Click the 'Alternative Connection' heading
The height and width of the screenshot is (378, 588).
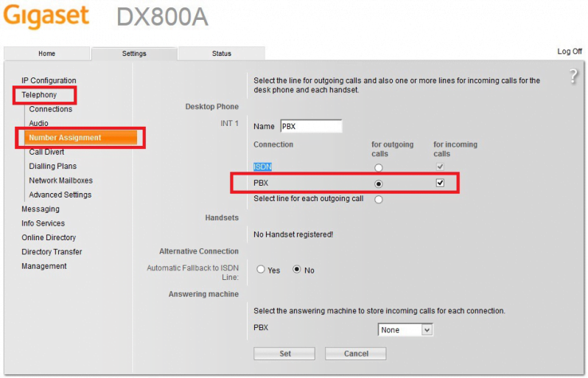[199, 251]
